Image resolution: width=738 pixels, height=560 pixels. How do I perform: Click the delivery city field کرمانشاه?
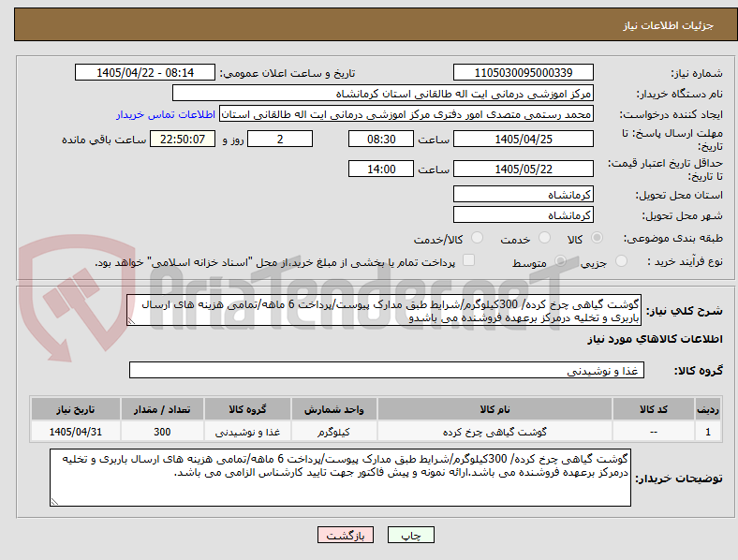point(524,214)
